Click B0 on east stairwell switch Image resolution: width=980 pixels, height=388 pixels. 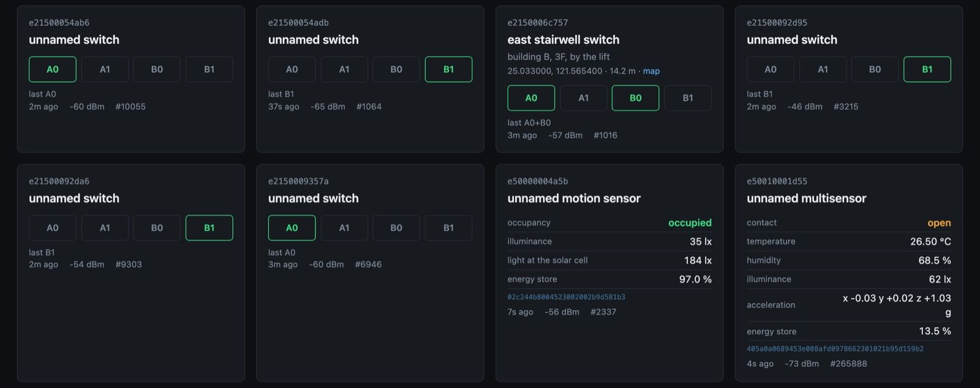click(x=636, y=98)
